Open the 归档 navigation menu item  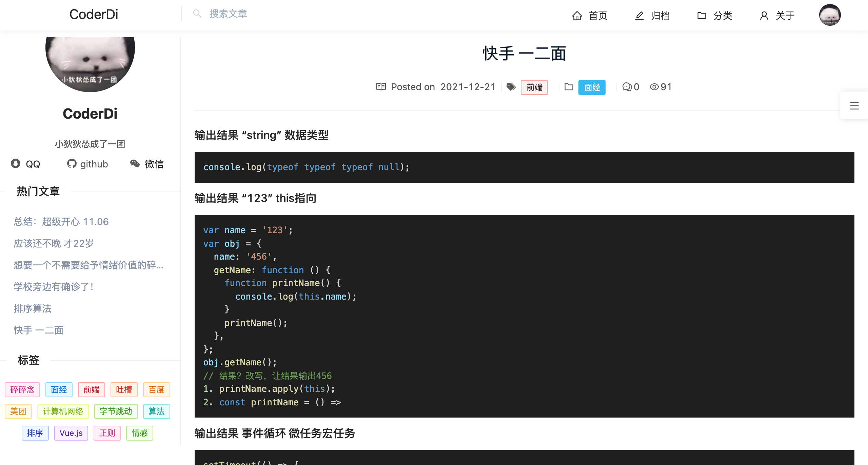pos(660,16)
